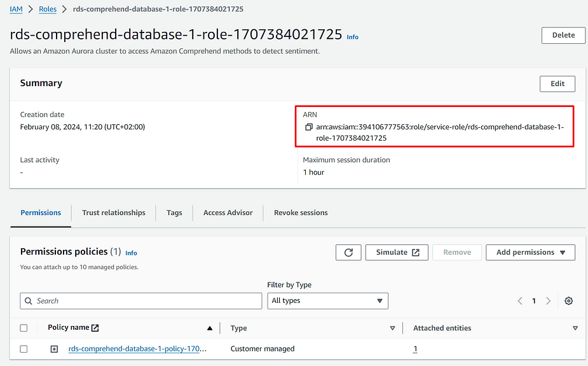
Task: Sort by Policy name ascending arrow
Action: pos(210,328)
